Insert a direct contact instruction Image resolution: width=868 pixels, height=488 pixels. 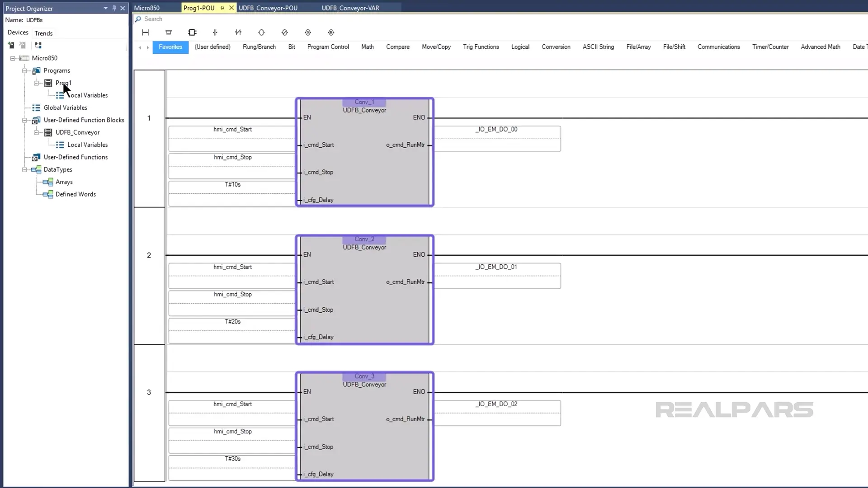(x=215, y=33)
